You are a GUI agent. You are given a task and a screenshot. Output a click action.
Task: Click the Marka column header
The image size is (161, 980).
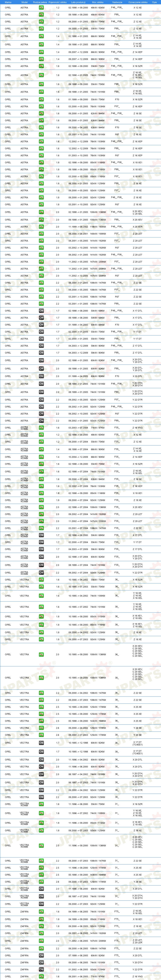pyautogui.click(x=8, y=2)
